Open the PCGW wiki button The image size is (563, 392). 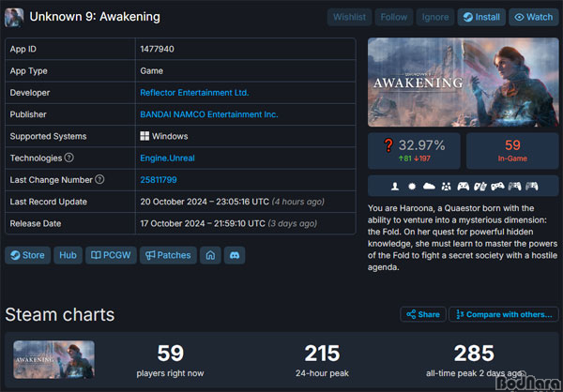111,255
